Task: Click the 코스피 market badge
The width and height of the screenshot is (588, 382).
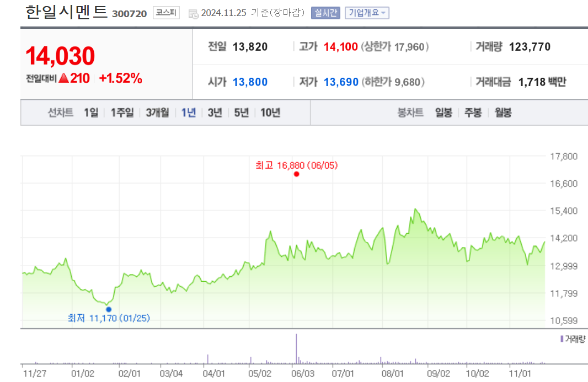Action: 165,13
